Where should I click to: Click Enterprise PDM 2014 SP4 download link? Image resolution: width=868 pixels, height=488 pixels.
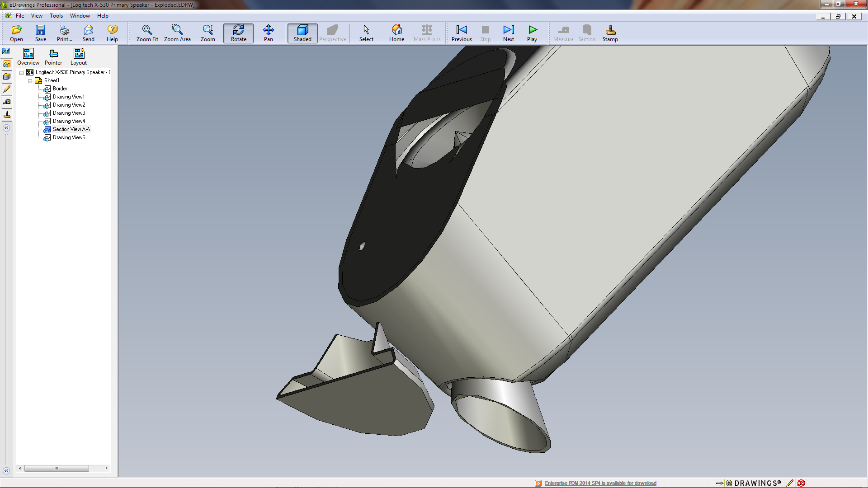pos(600,483)
